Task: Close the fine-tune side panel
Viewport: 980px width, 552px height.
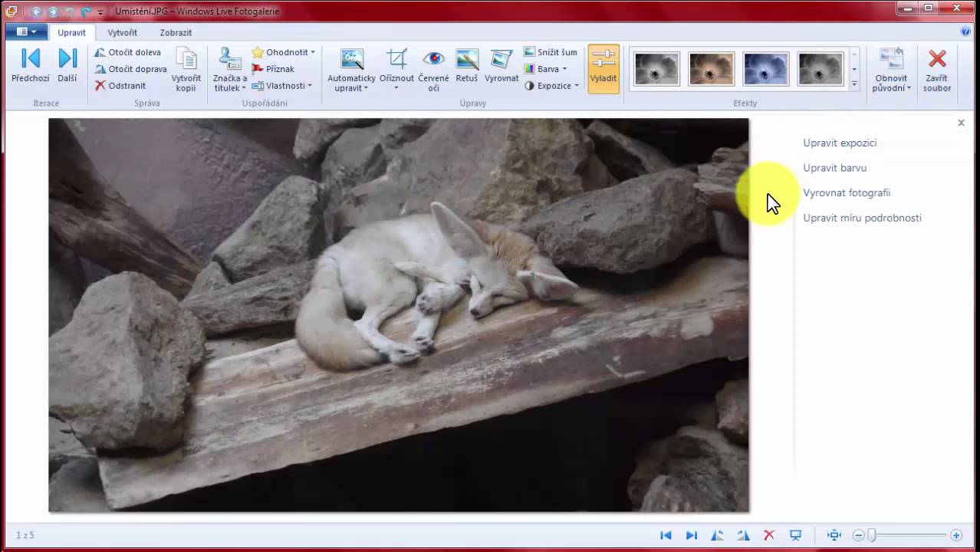Action: coord(961,123)
